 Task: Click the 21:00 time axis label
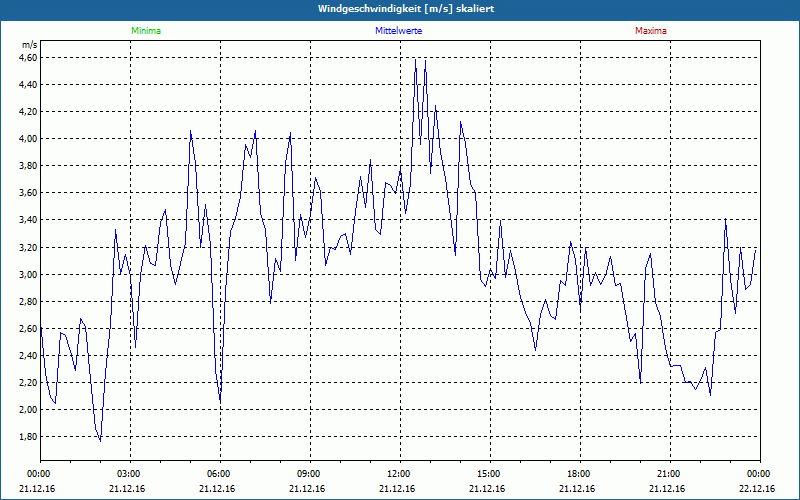point(670,474)
